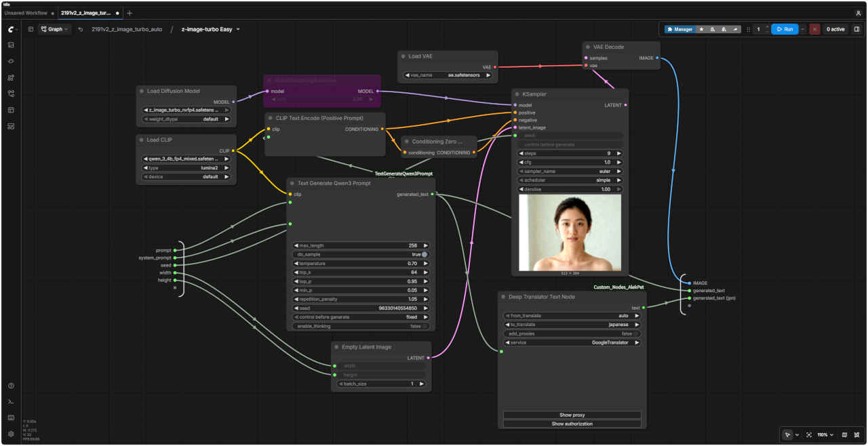Toggle the right side panel icon
The height and width of the screenshot is (446, 868).
(856, 29)
